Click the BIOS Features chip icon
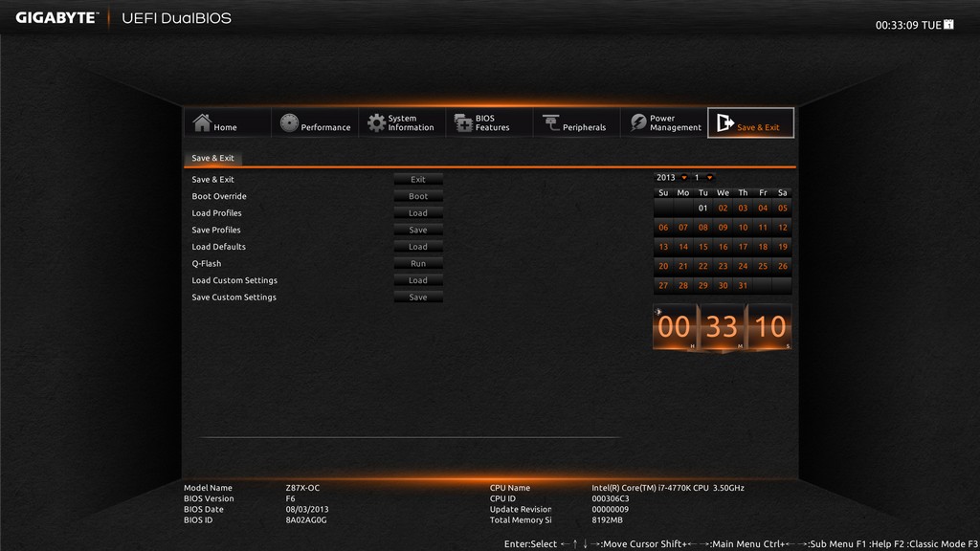The height and width of the screenshot is (551, 980). [x=463, y=122]
